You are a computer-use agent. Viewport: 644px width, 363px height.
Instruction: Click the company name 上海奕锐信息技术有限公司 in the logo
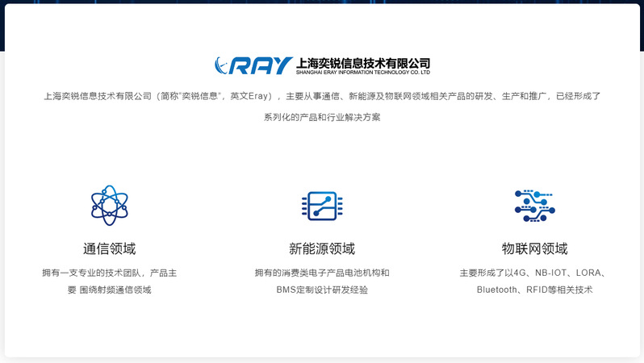(x=363, y=63)
